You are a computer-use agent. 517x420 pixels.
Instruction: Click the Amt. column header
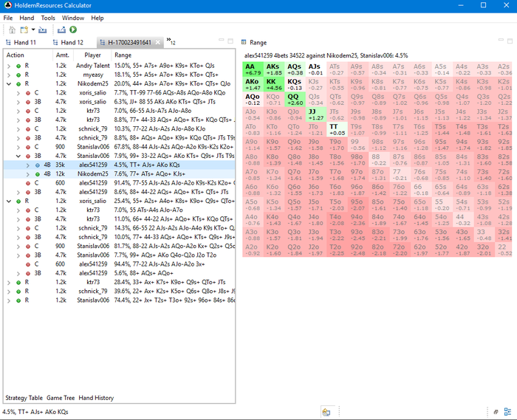coord(62,55)
